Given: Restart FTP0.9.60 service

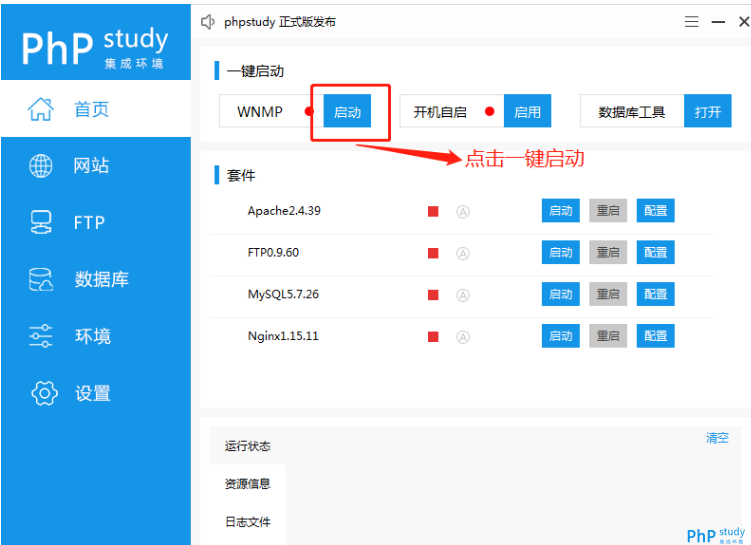Looking at the screenshot, I should [608, 252].
